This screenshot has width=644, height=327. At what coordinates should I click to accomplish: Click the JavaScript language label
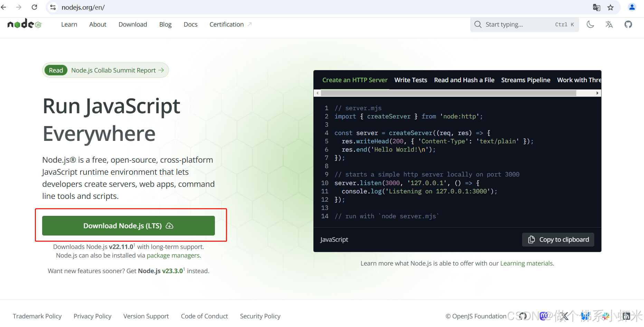tap(334, 240)
